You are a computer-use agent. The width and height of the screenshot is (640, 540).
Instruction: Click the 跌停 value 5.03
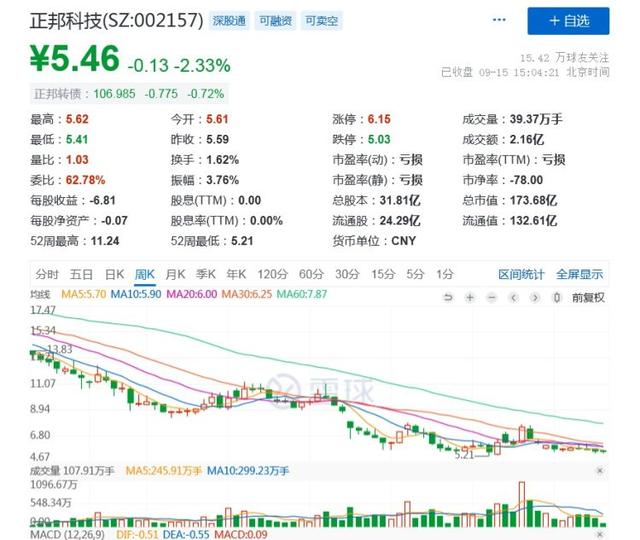379,140
